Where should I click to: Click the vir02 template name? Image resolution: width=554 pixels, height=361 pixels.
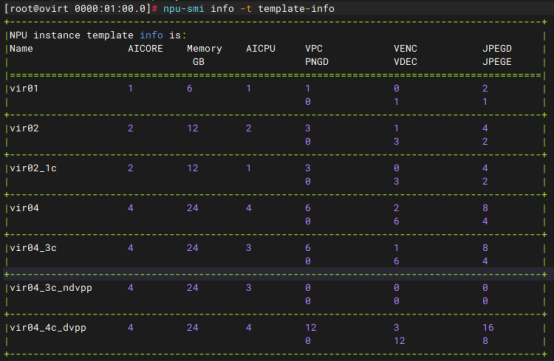24,128
